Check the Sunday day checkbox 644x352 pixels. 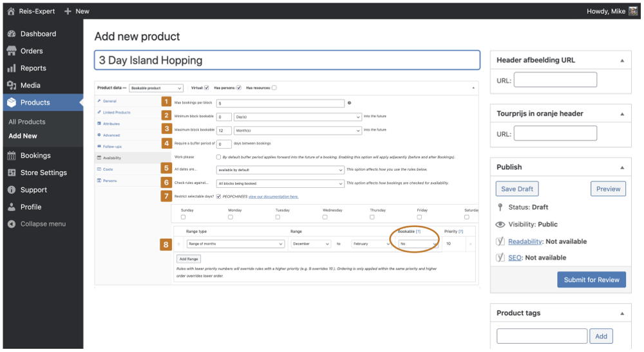coord(183,217)
